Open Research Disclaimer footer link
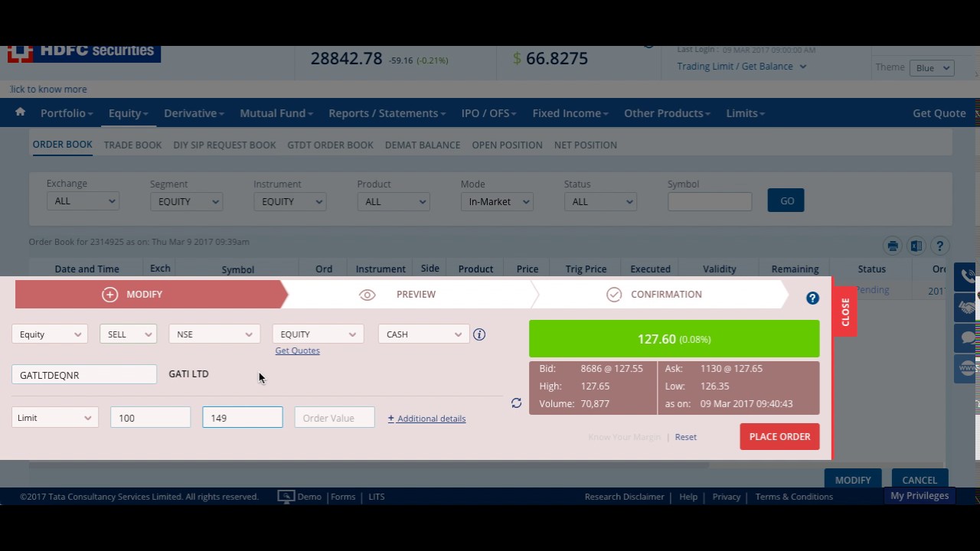 pos(624,497)
